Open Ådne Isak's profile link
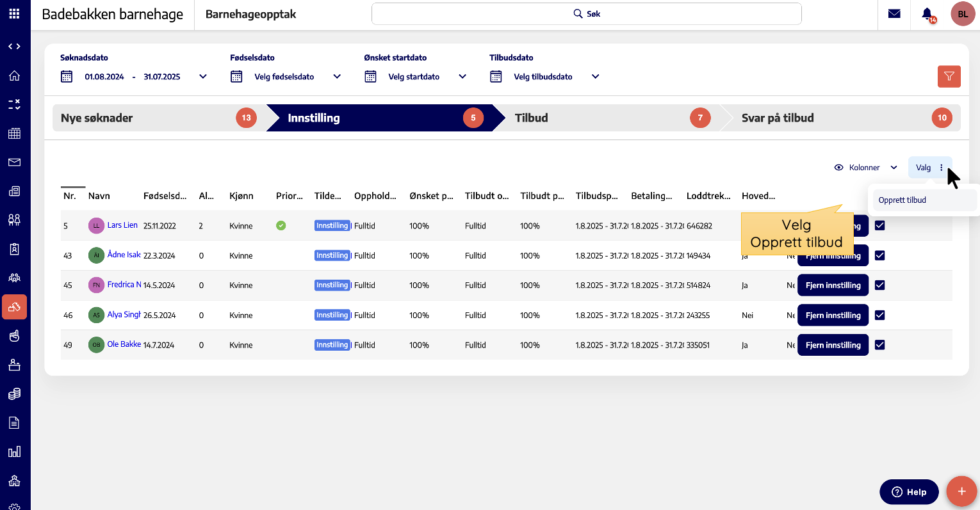Image resolution: width=980 pixels, height=510 pixels. point(124,255)
